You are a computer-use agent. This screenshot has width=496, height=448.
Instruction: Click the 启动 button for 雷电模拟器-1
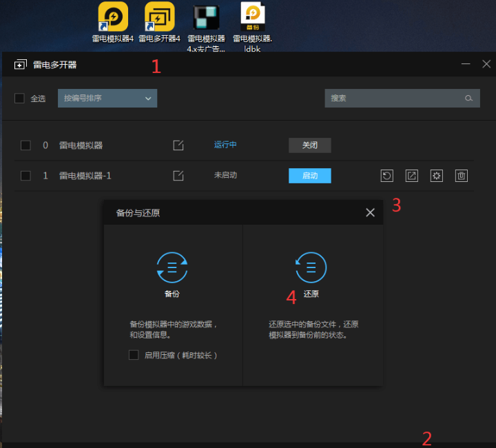[309, 176]
